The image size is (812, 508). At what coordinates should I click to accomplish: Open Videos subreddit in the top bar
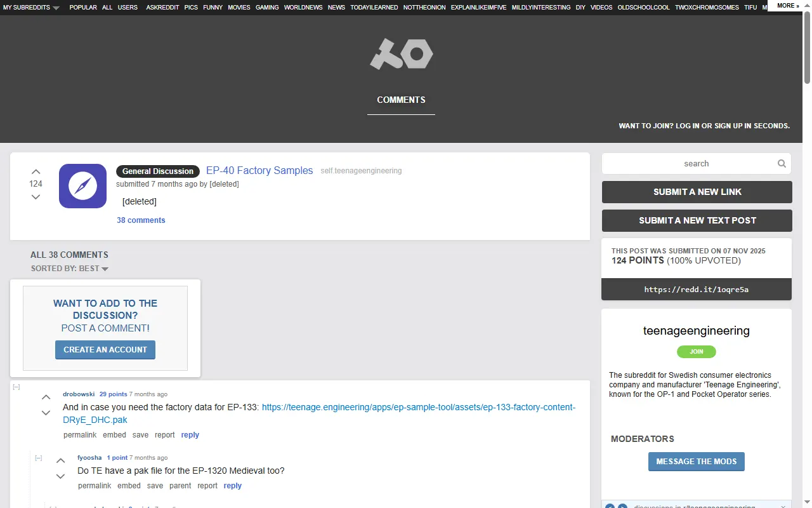(x=601, y=8)
